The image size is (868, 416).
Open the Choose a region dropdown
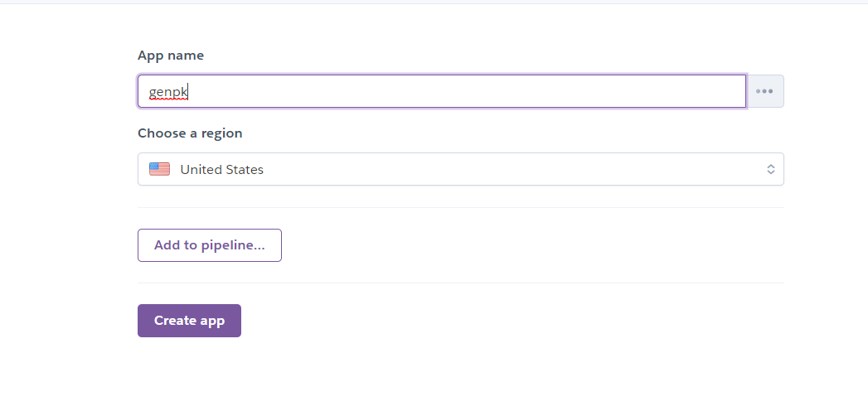[461, 169]
